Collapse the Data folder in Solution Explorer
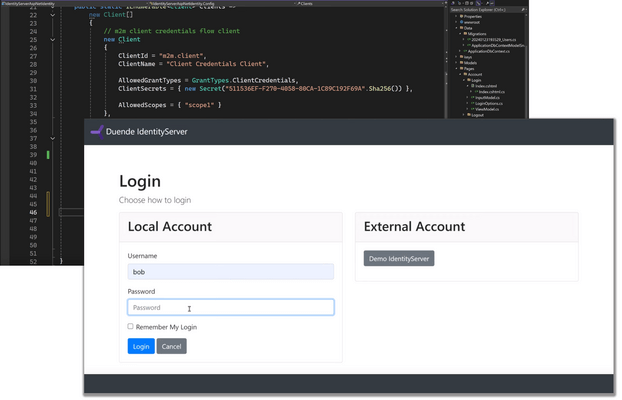Viewport: 622px width, 400px height. coord(457,28)
